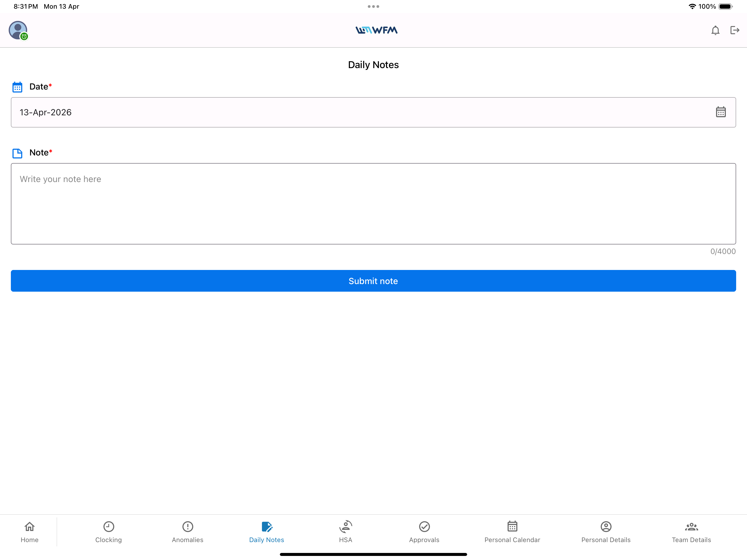Screen dimensions: 747x560
Task: Open notifications bell
Action: [715, 30]
